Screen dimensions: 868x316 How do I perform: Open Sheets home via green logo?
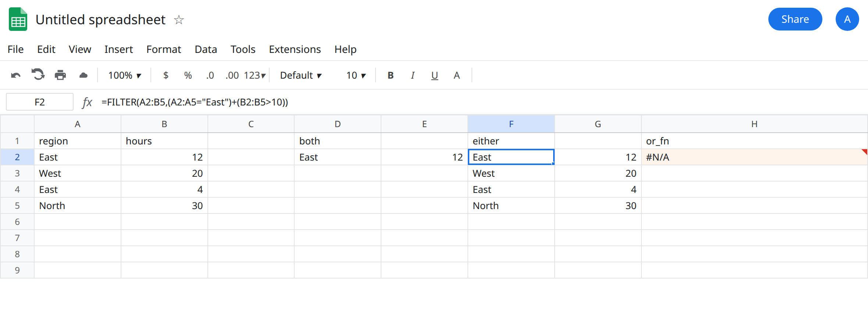coord(18,19)
